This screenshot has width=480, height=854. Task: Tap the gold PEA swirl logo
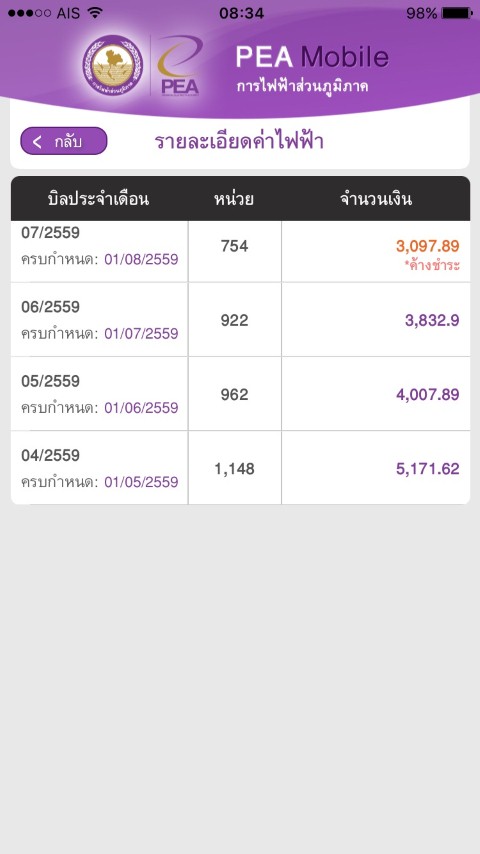tap(179, 65)
